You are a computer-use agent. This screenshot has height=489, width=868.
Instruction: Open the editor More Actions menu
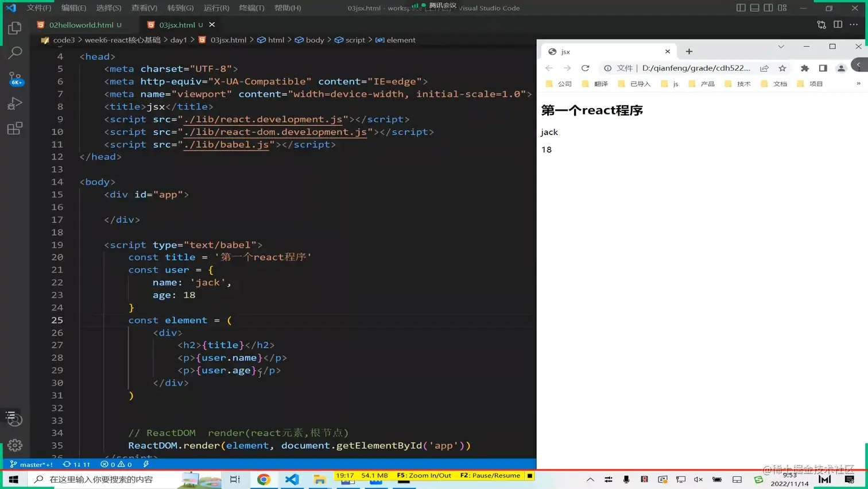click(854, 25)
